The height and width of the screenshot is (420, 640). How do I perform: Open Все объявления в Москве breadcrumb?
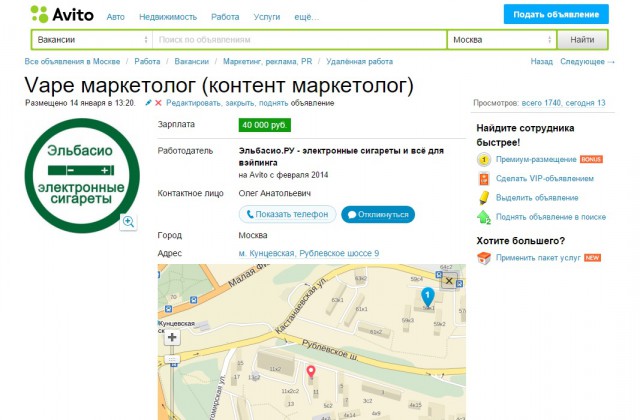click(72, 62)
